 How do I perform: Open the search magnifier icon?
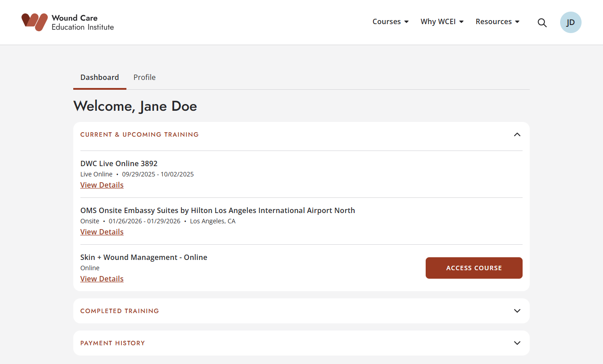[x=542, y=23]
